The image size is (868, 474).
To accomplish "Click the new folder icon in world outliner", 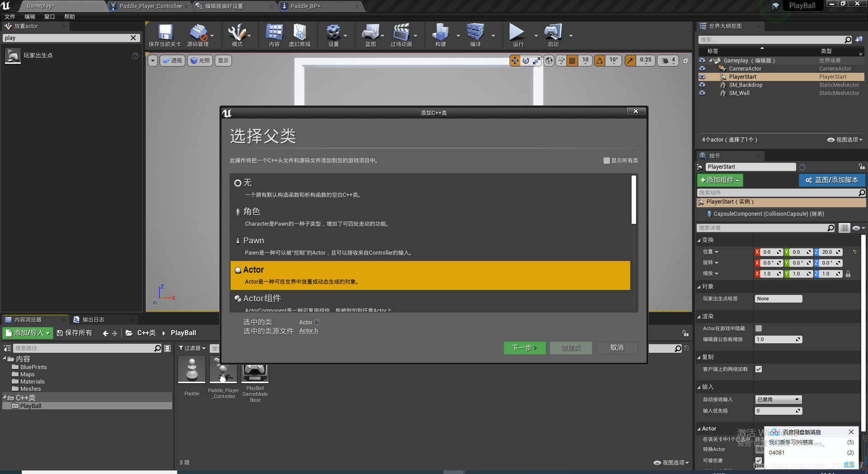I will pyautogui.click(x=859, y=40).
